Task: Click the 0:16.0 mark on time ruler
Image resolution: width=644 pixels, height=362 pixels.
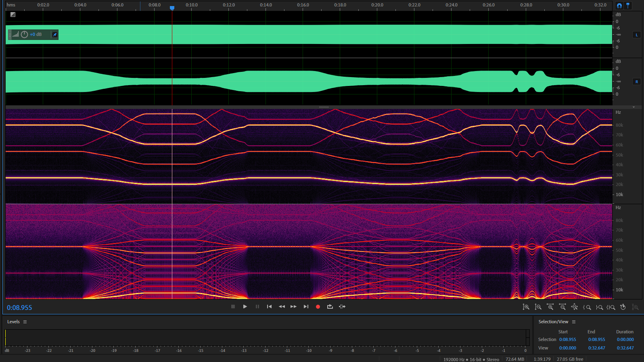Action: tap(303, 5)
